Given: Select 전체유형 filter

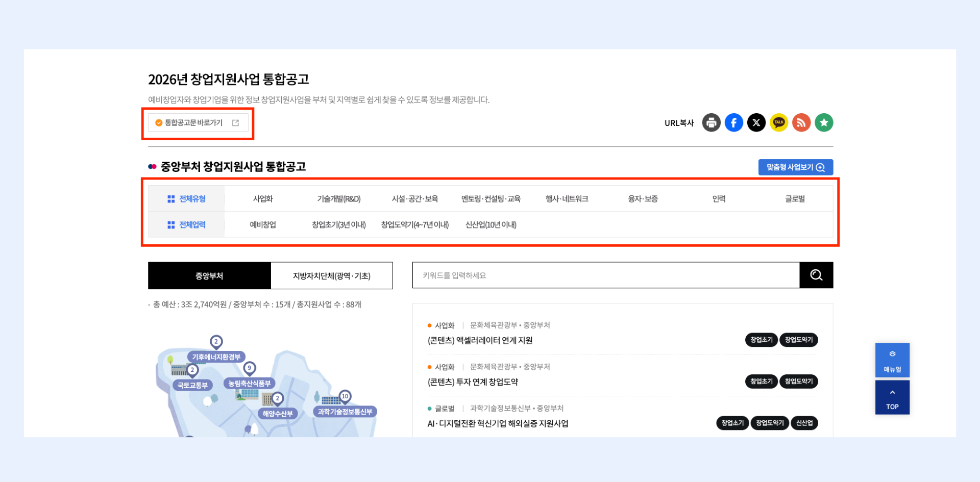Looking at the screenshot, I should coord(187,199).
